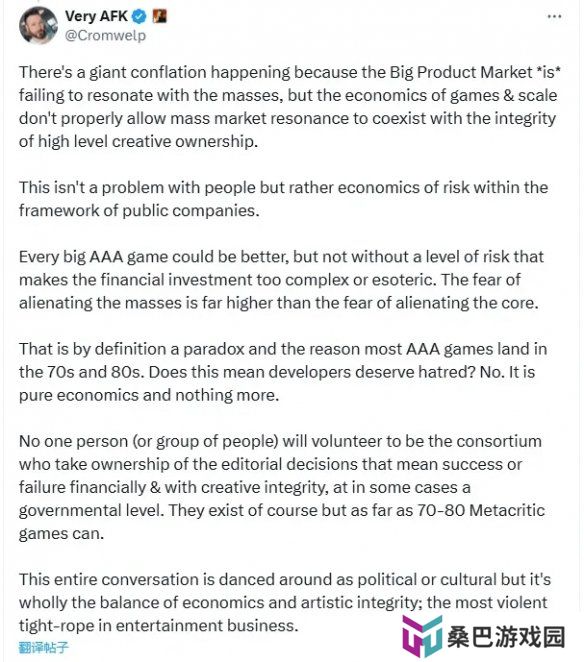This screenshot has width=584, height=662.
Task: Click the paragraph starting "There's a giant conflation"
Action: [x=290, y=107]
